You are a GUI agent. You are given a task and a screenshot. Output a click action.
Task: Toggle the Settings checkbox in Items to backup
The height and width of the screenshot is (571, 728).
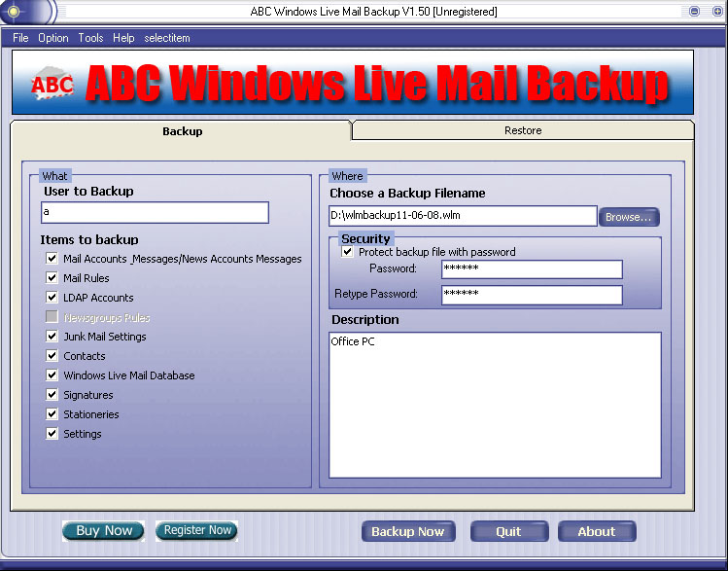tap(52, 434)
